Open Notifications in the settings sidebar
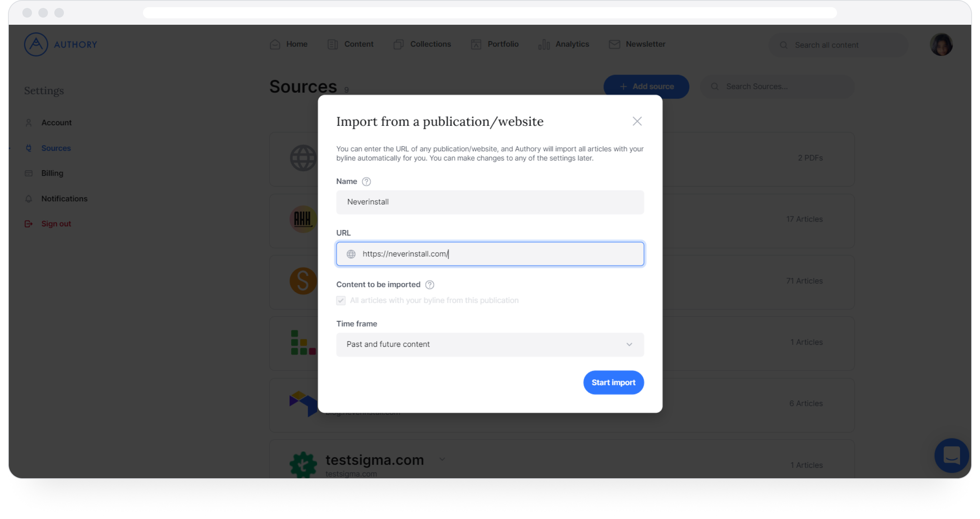980x519 pixels. pos(64,199)
